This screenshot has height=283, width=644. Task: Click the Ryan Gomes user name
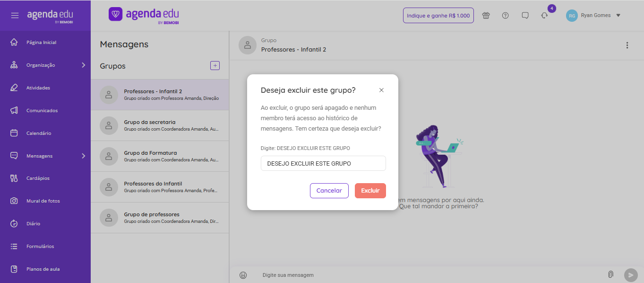(596, 16)
